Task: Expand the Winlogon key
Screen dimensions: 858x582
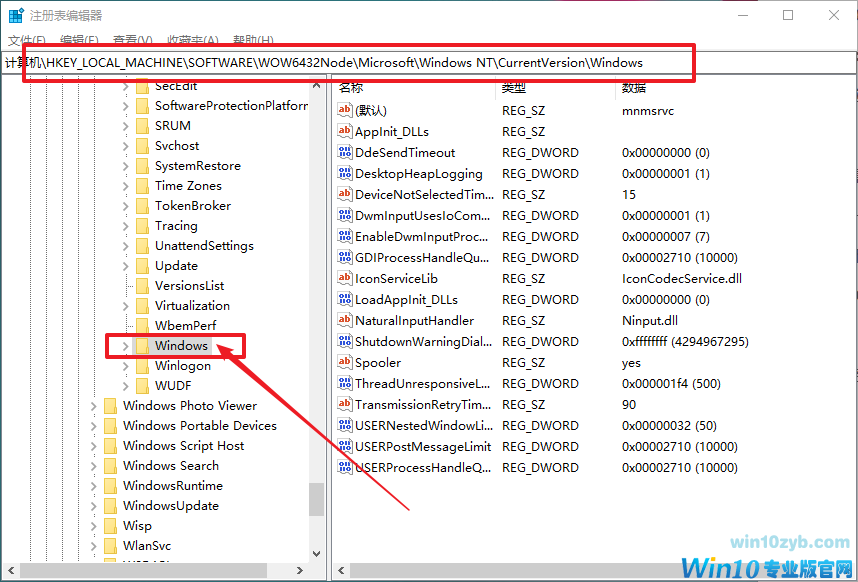Action: 125,366
